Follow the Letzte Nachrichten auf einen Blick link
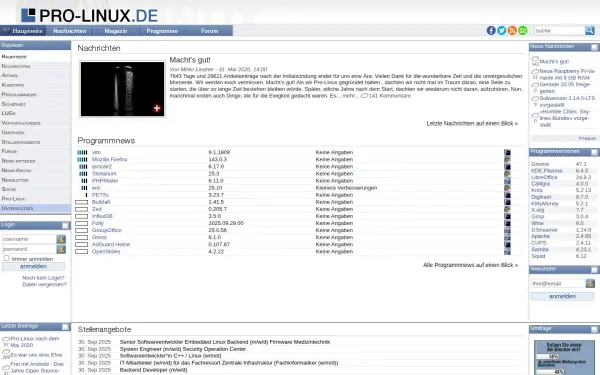600x375 pixels. pyautogui.click(x=472, y=123)
